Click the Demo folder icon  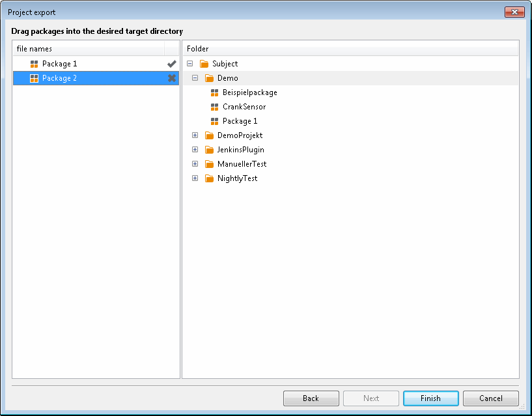tap(209, 78)
